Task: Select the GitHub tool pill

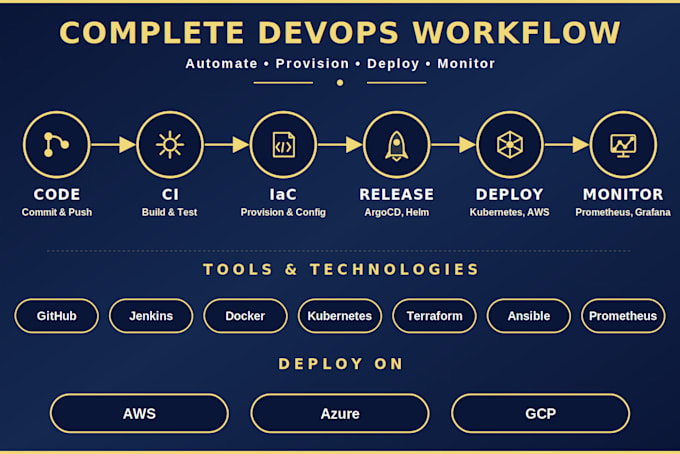Action: coord(56,316)
